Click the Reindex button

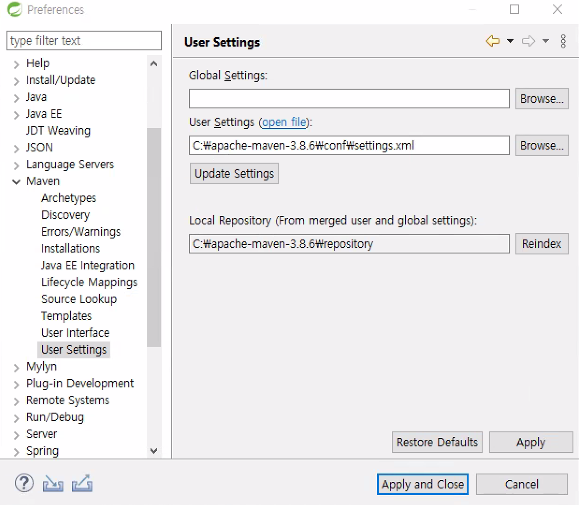click(x=542, y=244)
